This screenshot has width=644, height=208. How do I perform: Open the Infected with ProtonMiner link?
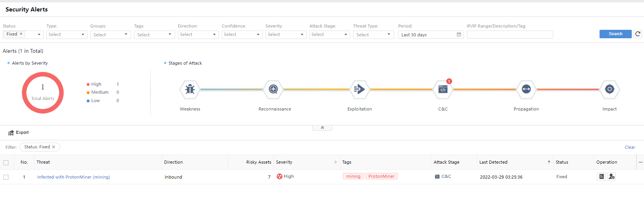[74, 177]
